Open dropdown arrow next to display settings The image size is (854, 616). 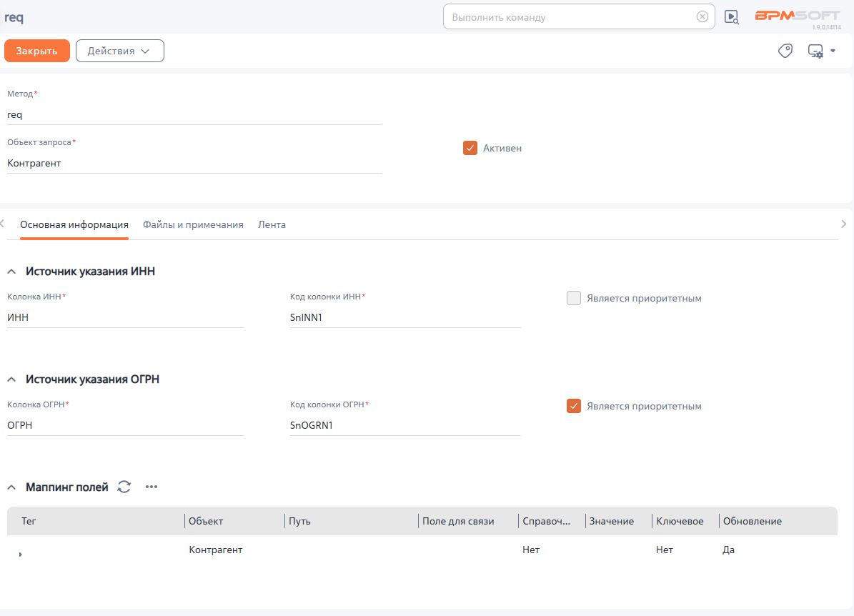pyautogui.click(x=833, y=51)
